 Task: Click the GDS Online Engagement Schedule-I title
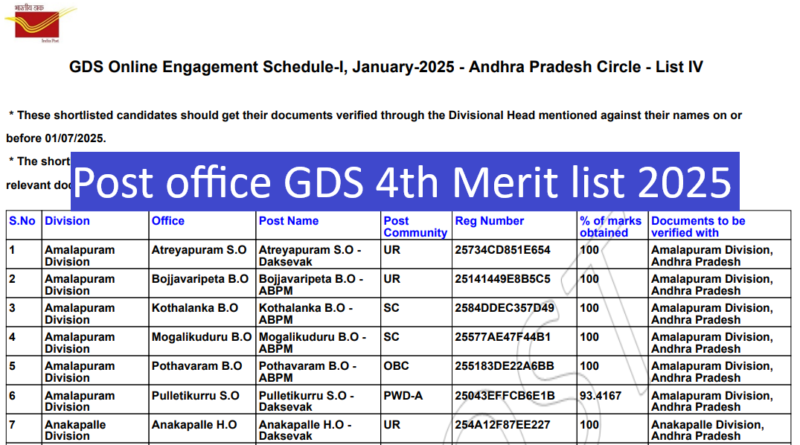(386, 68)
